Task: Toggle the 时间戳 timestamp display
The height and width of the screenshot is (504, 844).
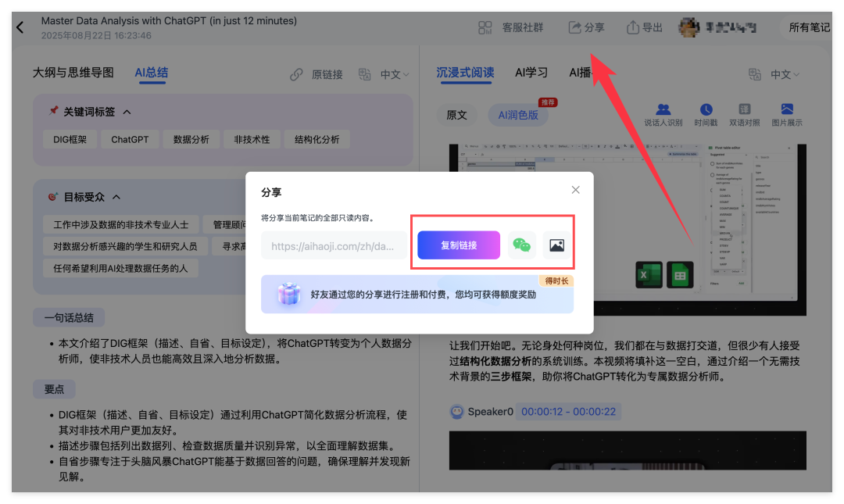Action: [x=706, y=115]
